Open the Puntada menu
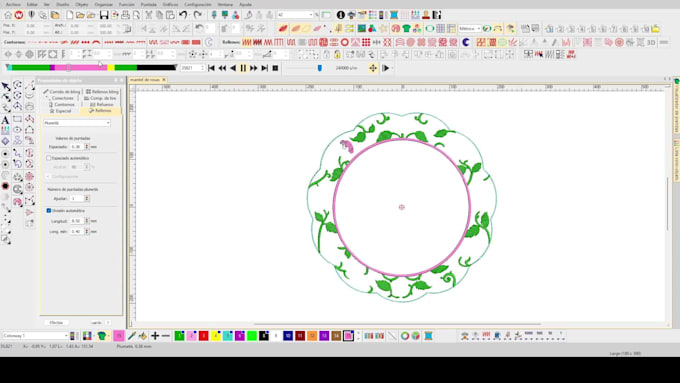 pos(148,4)
